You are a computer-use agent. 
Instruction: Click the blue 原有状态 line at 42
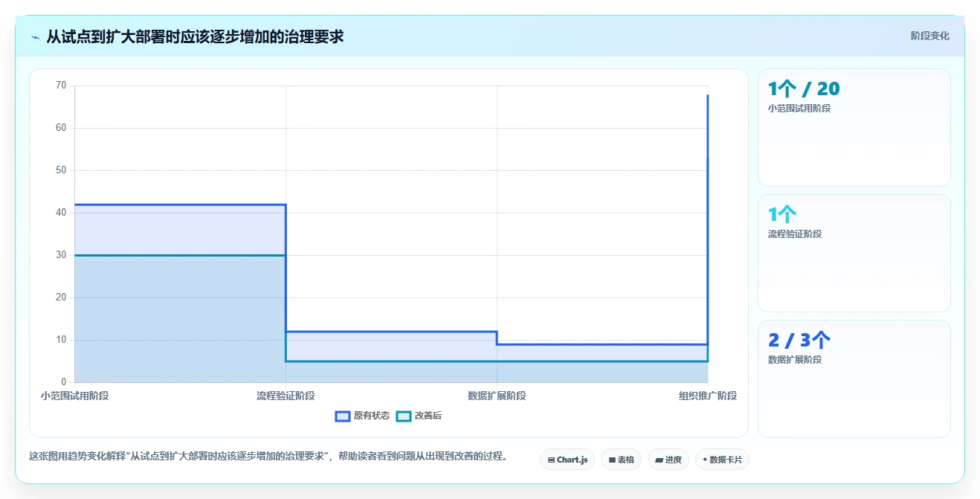click(x=180, y=205)
